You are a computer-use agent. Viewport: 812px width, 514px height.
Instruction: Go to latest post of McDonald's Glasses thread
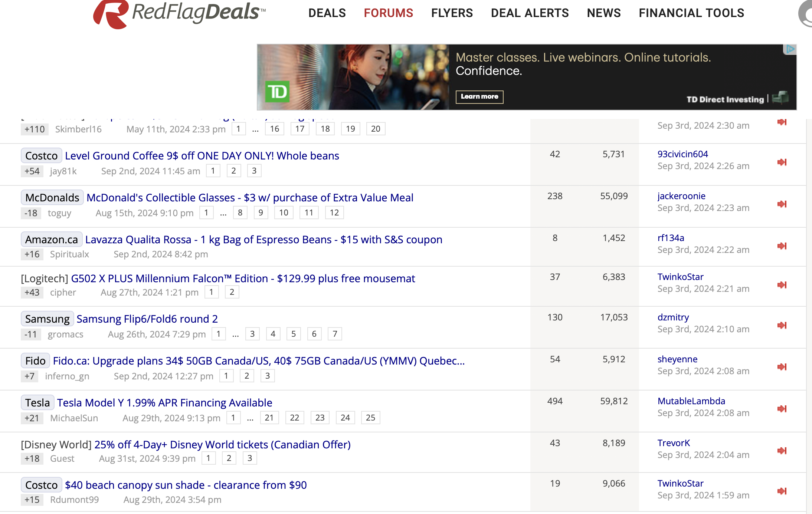click(782, 204)
